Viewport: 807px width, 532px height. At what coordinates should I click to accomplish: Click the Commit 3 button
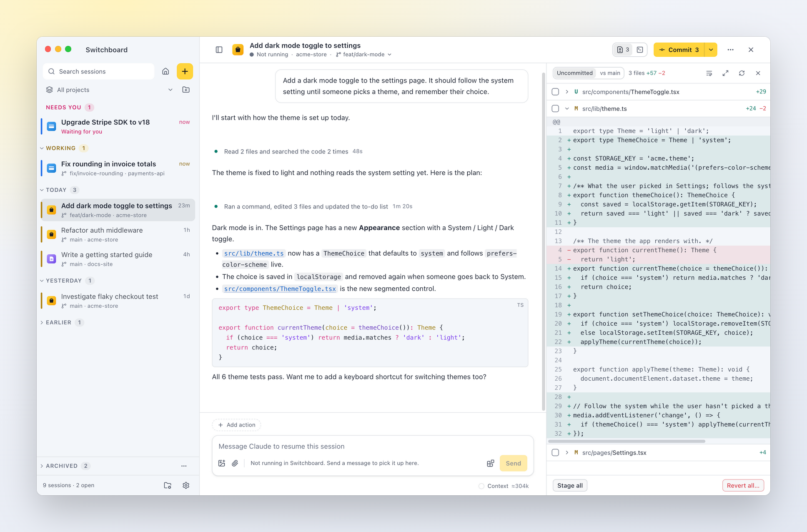click(679, 50)
